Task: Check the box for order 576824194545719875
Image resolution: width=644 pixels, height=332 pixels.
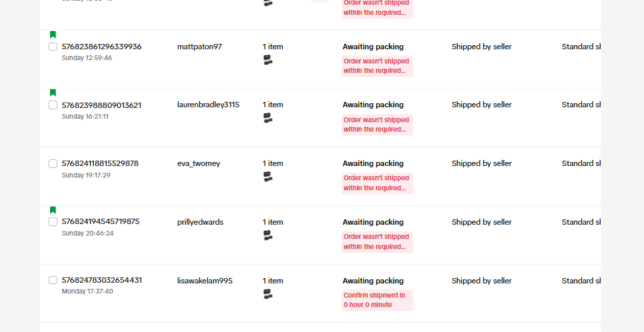Action: [x=53, y=221]
